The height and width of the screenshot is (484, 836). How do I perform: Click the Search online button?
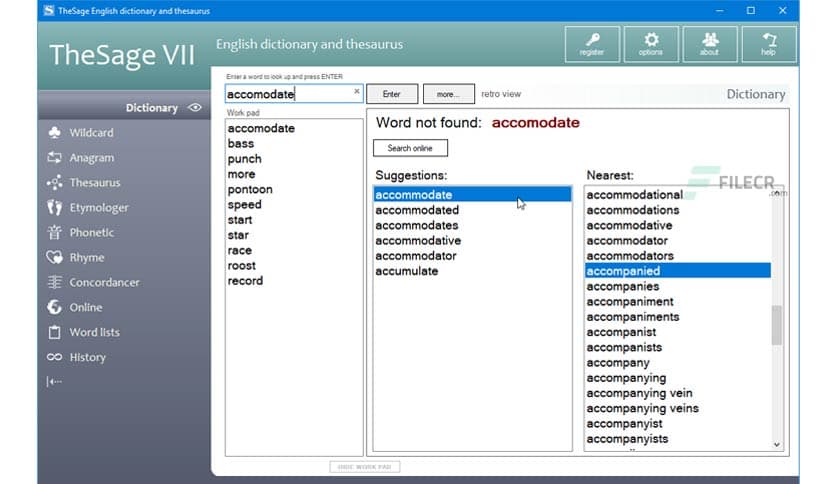click(x=410, y=148)
